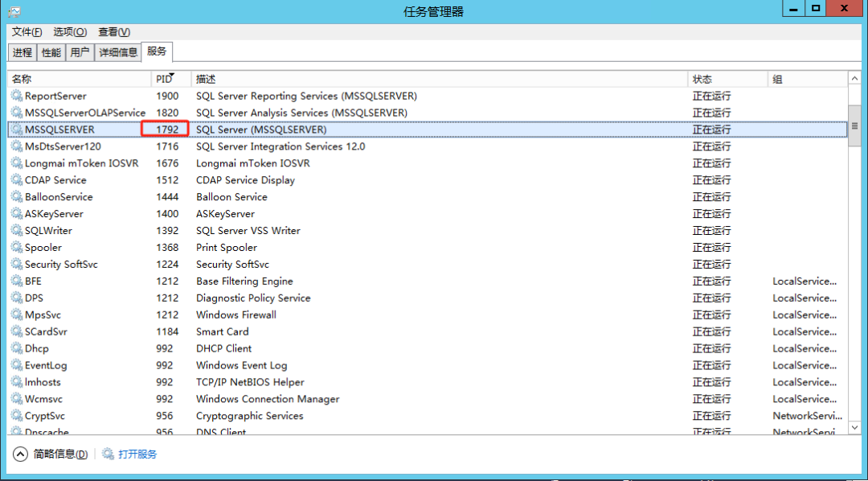The width and height of the screenshot is (868, 481).
Task: Click the gear icon beside SQLWriter
Action: [x=17, y=231]
